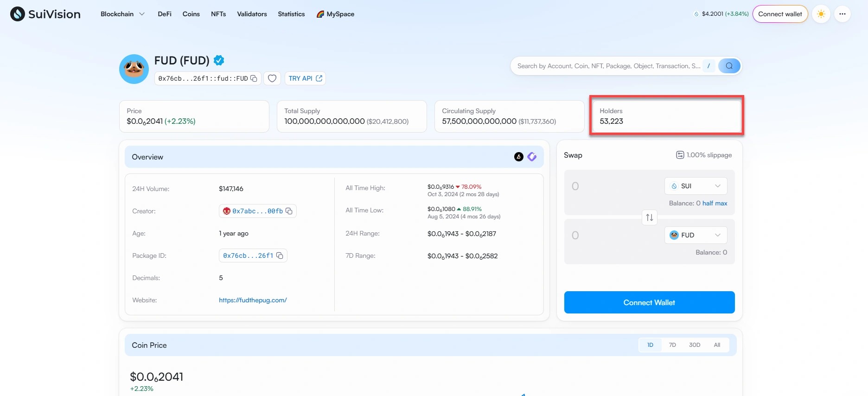868x396 pixels.
Task: Open the 1.00% slippage settings
Action: pyautogui.click(x=704, y=155)
